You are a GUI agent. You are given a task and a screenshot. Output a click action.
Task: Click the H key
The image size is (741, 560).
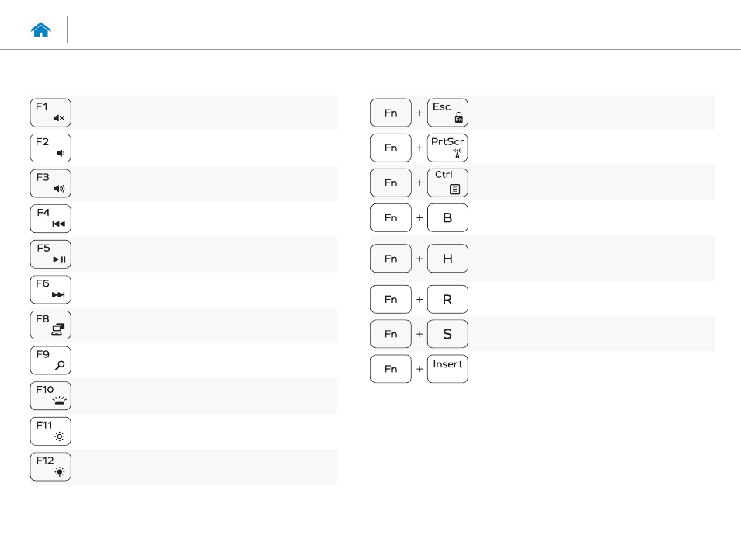447,259
